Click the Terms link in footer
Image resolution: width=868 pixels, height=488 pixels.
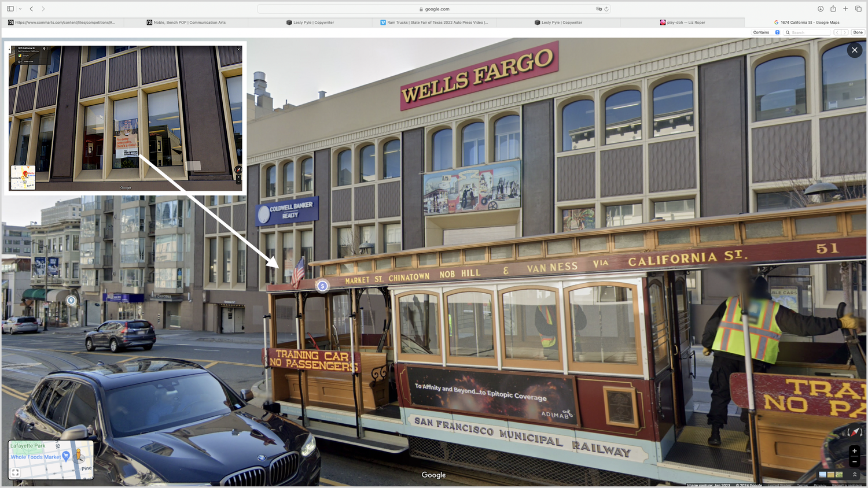click(x=802, y=485)
